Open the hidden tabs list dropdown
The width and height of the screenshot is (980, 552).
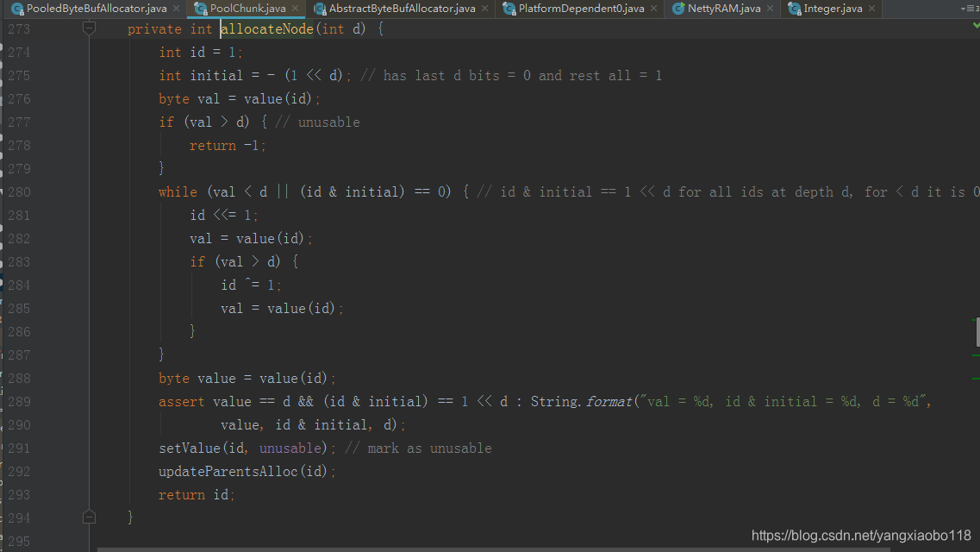[970, 9]
